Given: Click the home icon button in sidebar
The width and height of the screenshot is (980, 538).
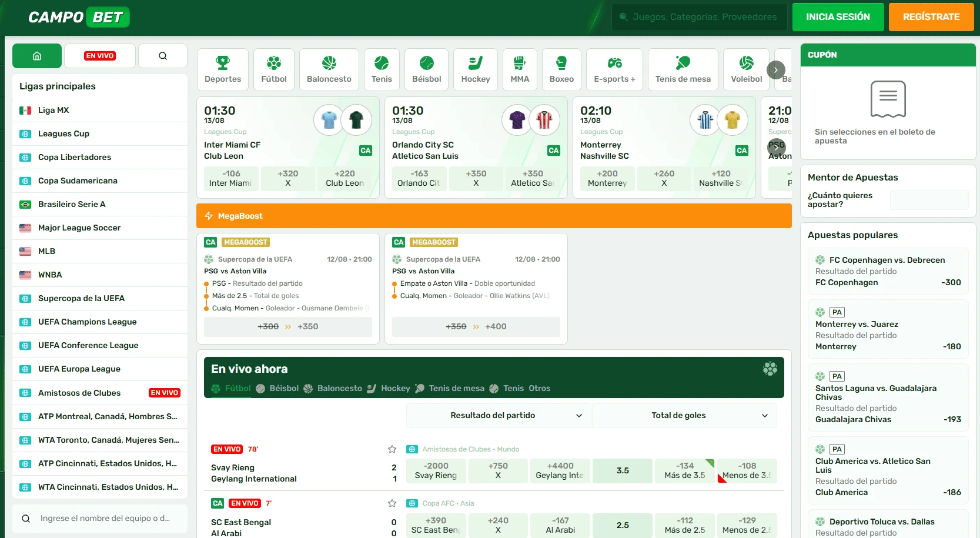Looking at the screenshot, I should (37, 56).
